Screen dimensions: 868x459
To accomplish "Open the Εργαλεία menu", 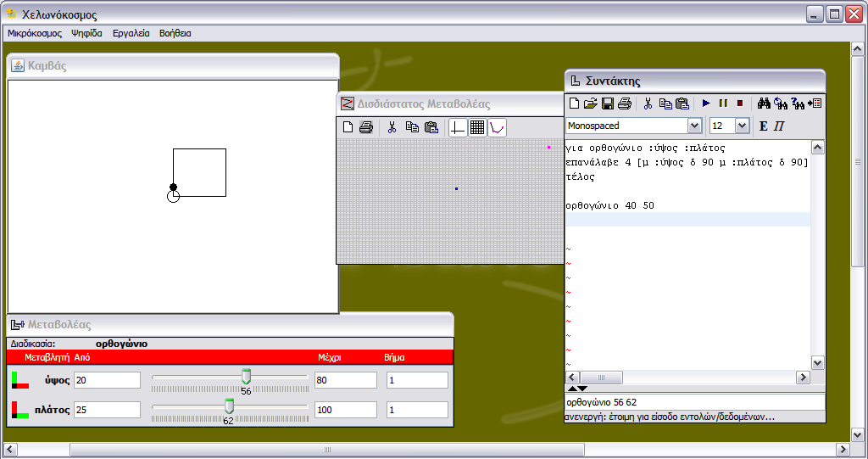I will (131, 33).
